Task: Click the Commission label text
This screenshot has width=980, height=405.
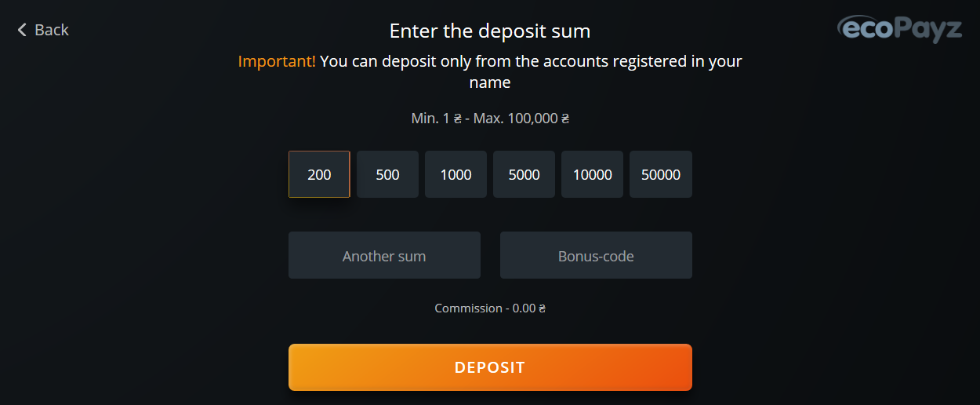Action: point(468,308)
